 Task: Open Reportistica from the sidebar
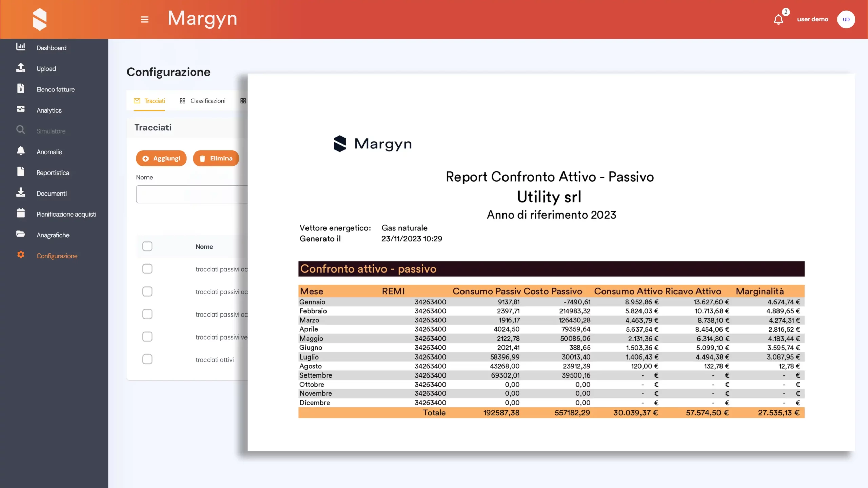pos(53,173)
